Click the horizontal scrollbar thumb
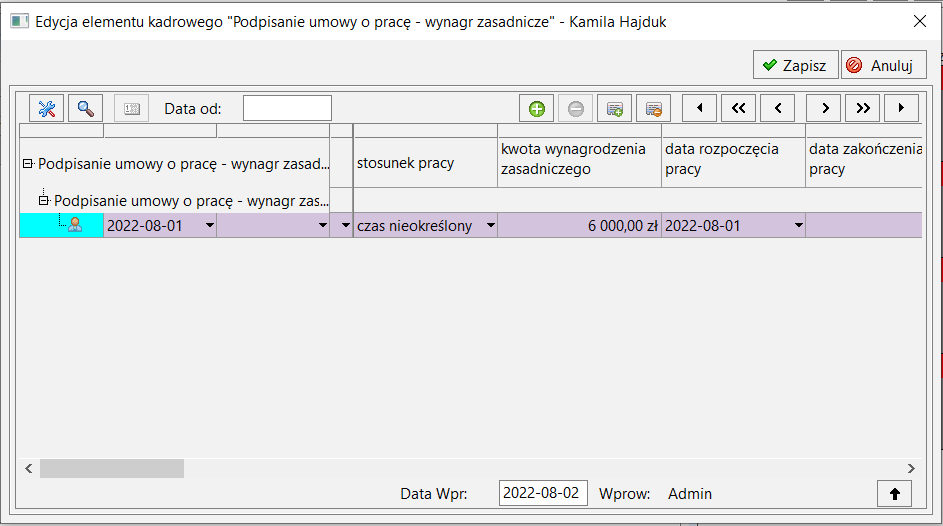This screenshot has width=943, height=526. (112, 468)
